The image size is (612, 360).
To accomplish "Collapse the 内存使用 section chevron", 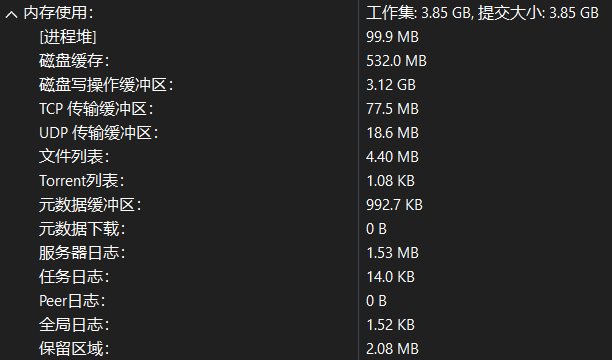I will click(x=11, y=15).
